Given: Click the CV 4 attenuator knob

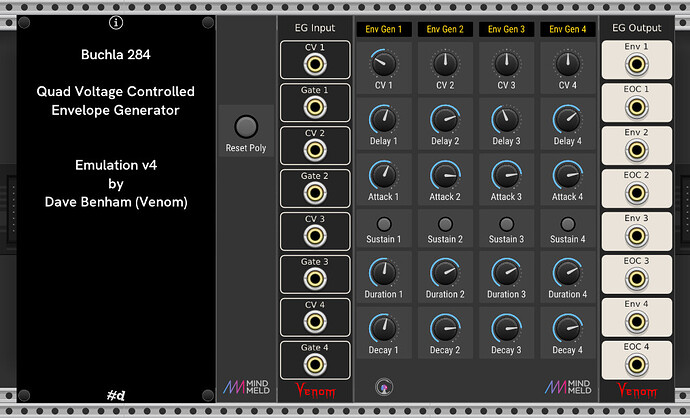Looking at the screenshot, I should pos(568,63).
